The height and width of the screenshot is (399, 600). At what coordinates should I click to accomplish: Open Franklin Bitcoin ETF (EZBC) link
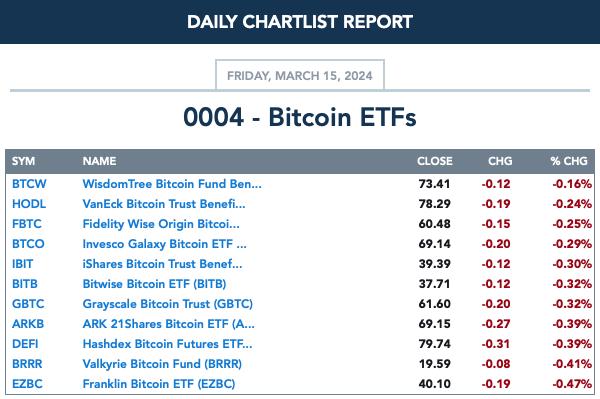159,384
